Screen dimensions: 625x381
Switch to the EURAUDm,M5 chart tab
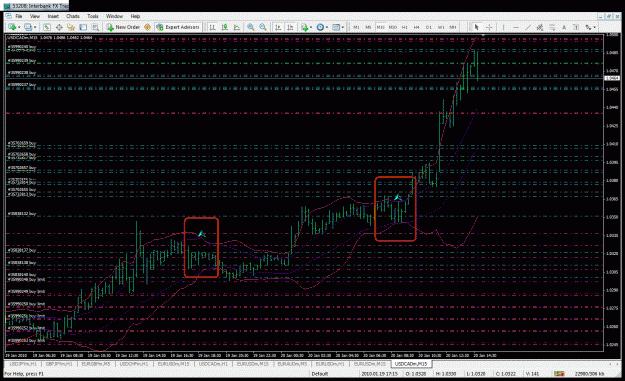click(292, 364)
